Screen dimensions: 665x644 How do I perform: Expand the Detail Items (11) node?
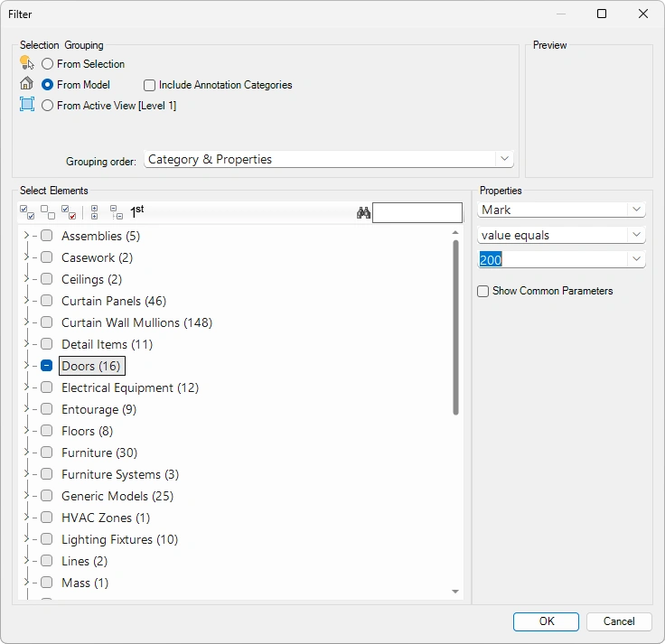click(x=26, y=343)
